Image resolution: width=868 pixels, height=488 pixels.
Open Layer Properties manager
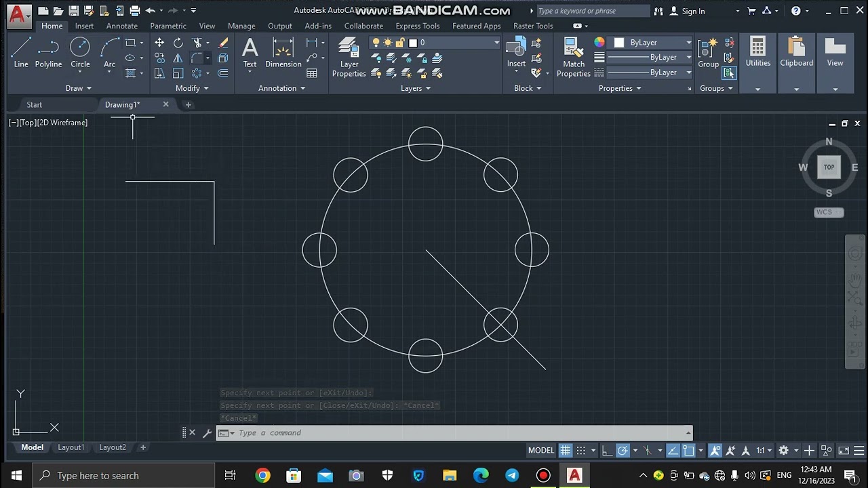coord(349,58)
